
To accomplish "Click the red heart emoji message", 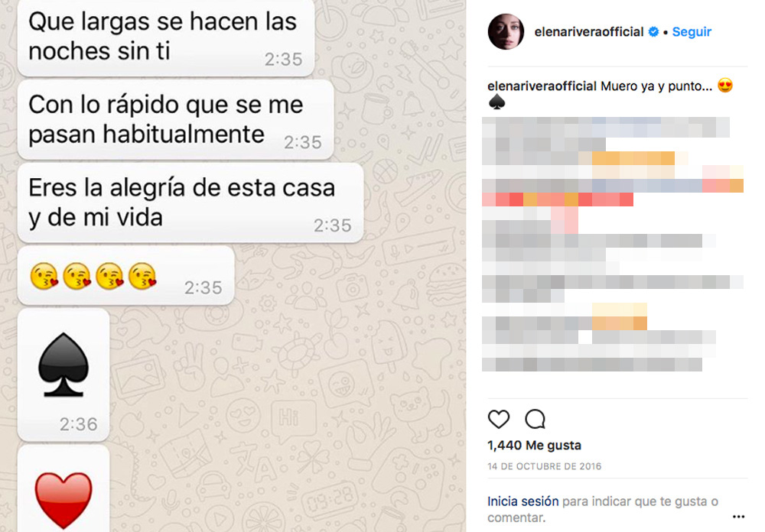I will (x=63, y=489).
